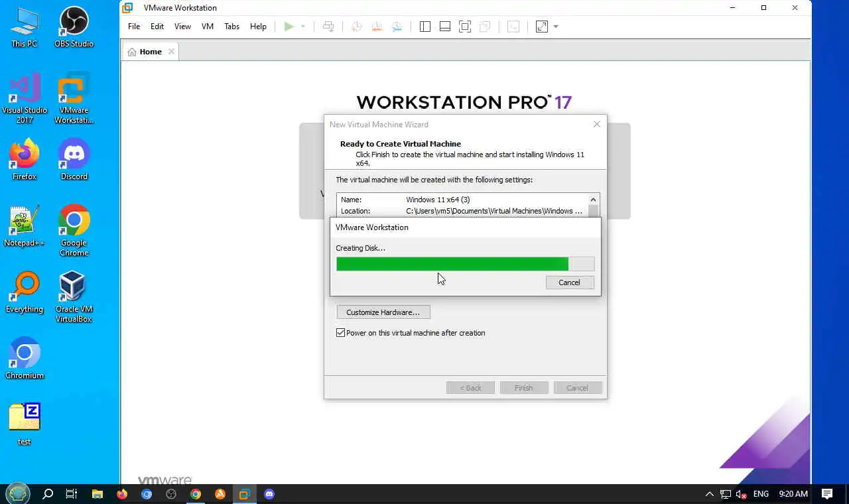
Task: Open the Windows Start button
Action: coord(18,493)
